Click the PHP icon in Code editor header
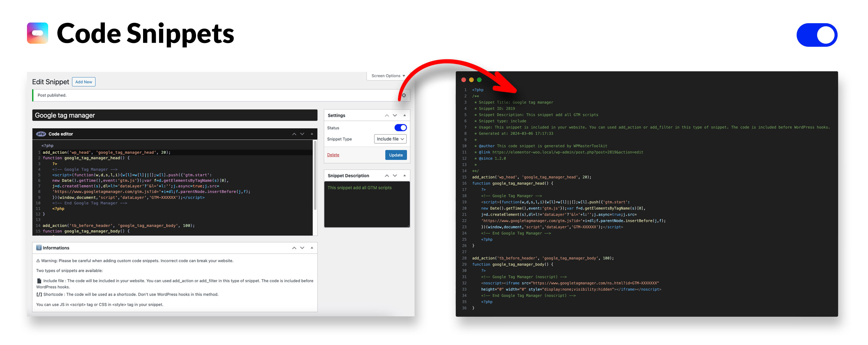Image resolution: width=868 pixels, height=345 pixels. point(41,134)
